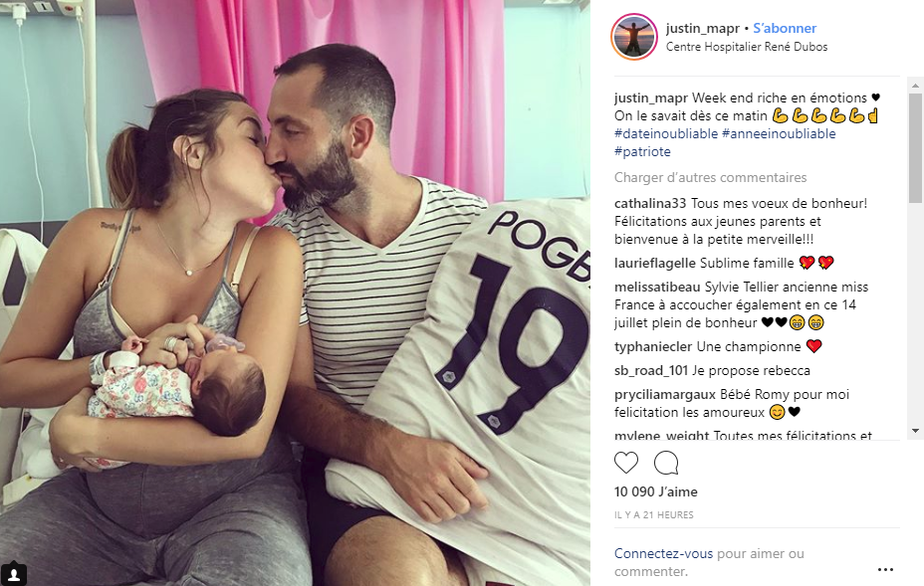View the 10 090 J'aime likes list
This screenshot has height=586, width=924.
[x=656, y=491]
